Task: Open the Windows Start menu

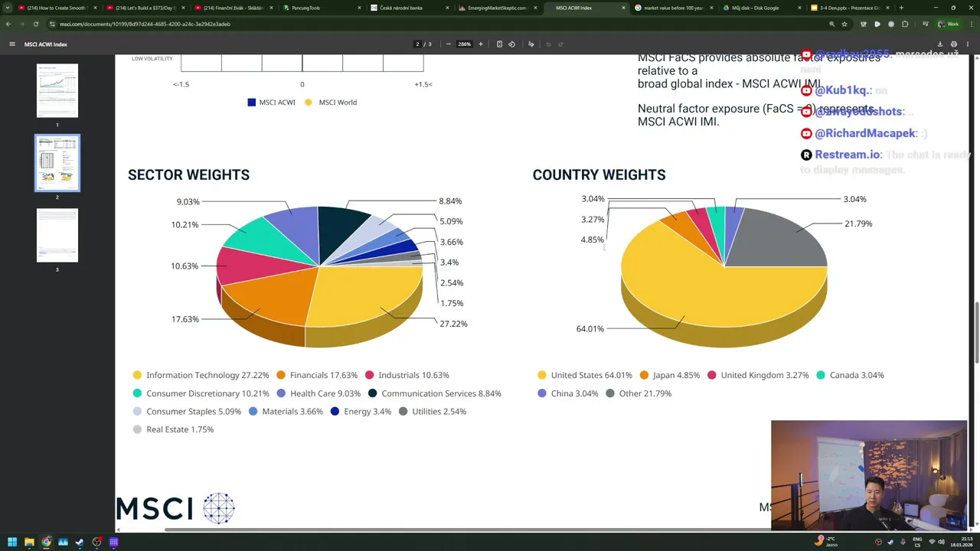Action: 12,542
